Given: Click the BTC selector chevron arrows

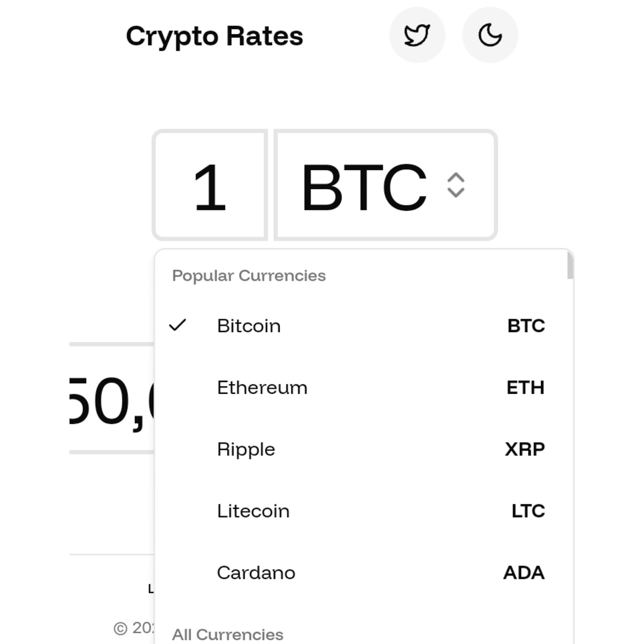Looking at the screenshot, I should 456,185.
